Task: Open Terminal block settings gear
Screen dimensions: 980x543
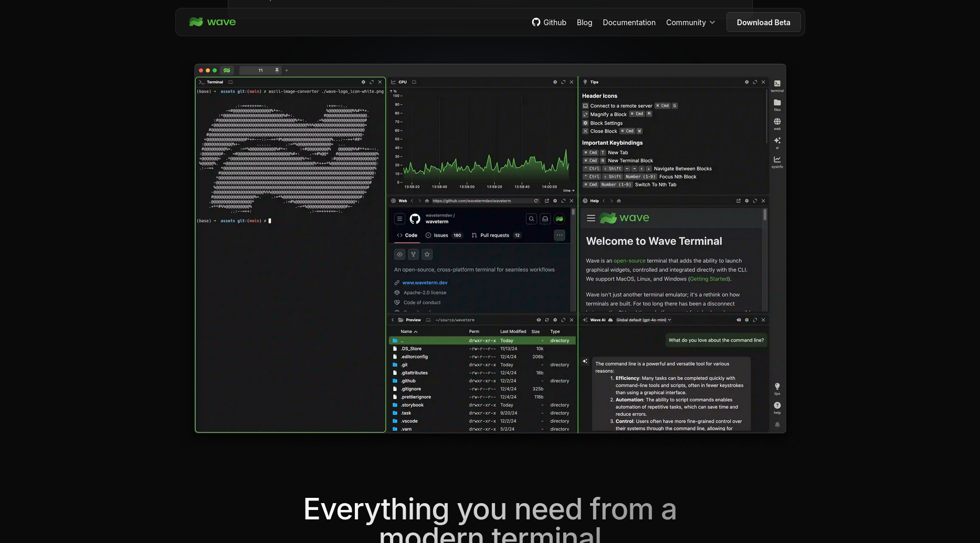Action: [x=363, y=82]
